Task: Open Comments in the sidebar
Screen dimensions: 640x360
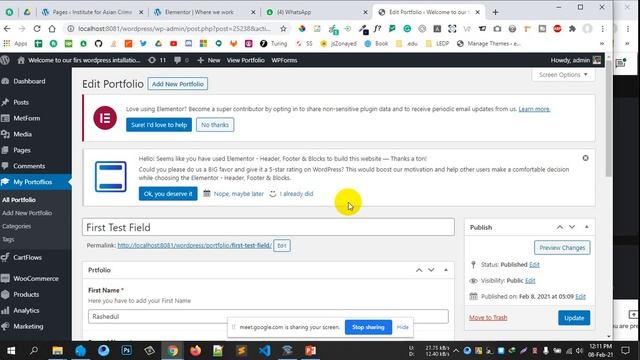Action: pos(29,166)
